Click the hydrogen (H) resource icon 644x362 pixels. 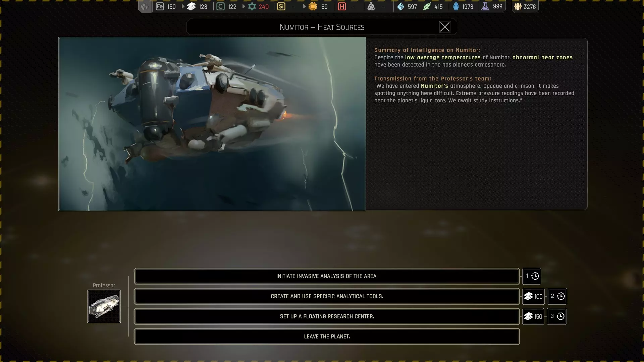click(342, 6)
